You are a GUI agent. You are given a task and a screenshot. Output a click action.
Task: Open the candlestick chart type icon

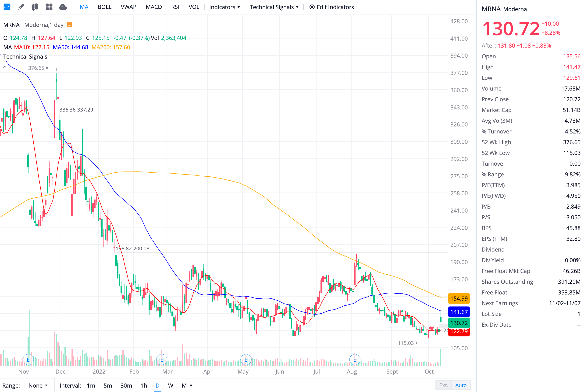pyautogui.click(x=35, y=7)
